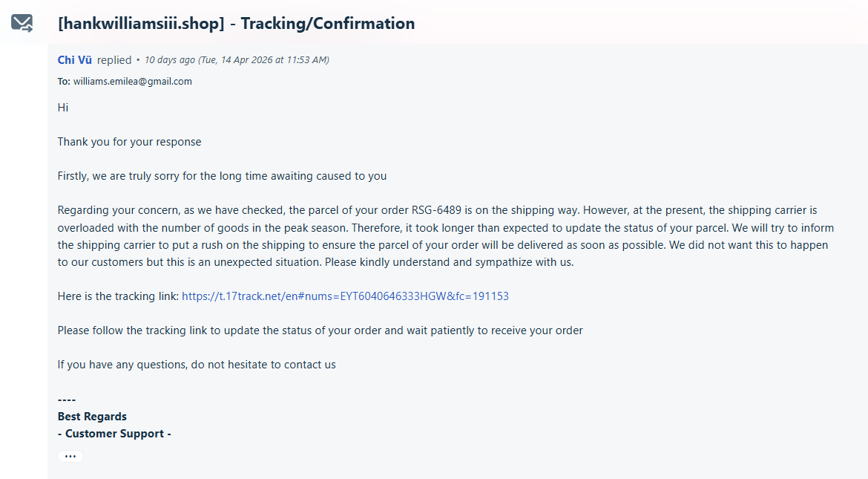
Task: Click the Tracking/Confirmation subject title
Action: [x=237, y=23]
